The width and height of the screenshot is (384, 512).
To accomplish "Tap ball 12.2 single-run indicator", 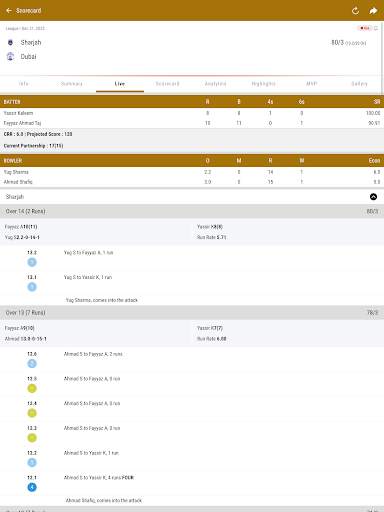I will [32, 462].
